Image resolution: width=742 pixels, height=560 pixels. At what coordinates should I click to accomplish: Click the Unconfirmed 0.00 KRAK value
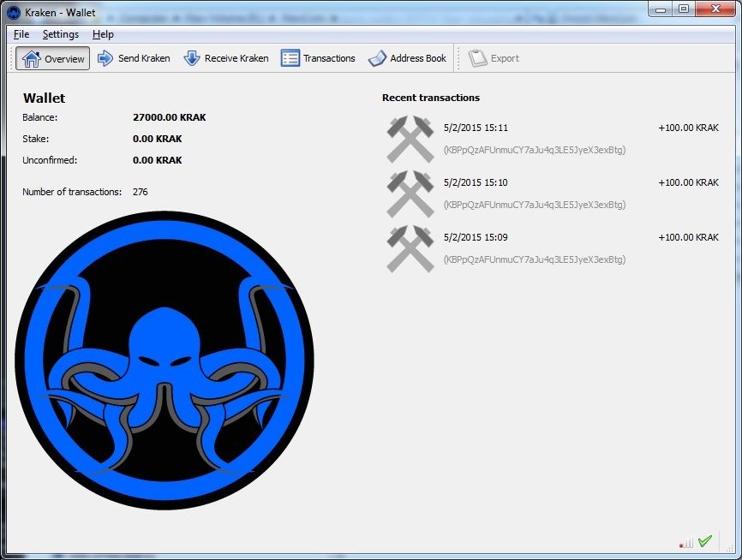click(x=157, y=160)
